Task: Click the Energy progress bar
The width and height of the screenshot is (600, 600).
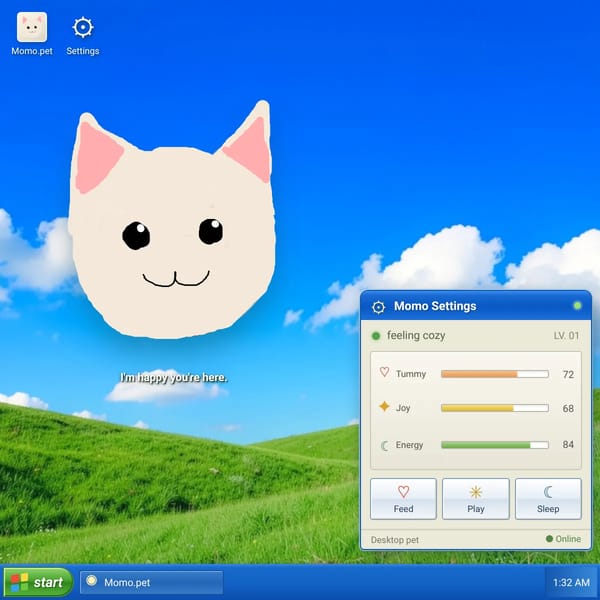Action: 495,445
